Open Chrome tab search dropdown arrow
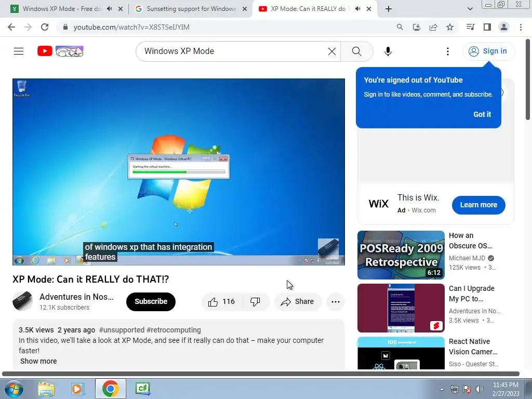Viewport: 532px width, 399px height. coord(470,9)
